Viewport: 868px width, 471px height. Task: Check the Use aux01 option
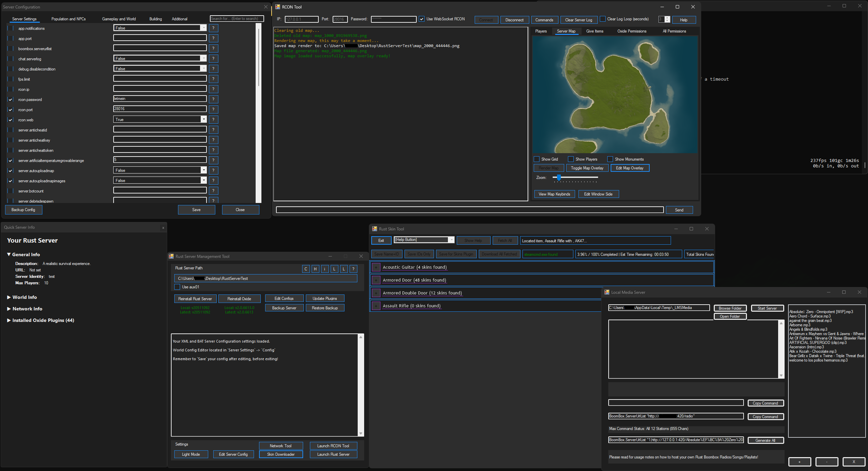[177, 287]
